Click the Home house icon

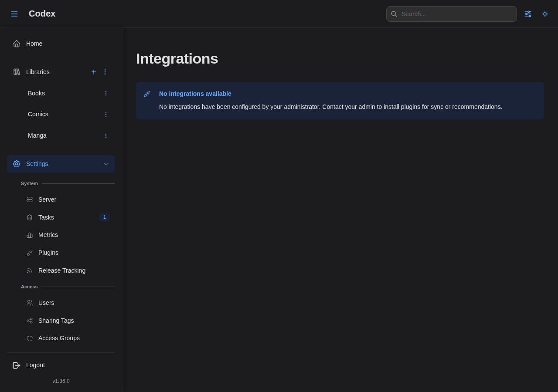(x=17, y=44)
